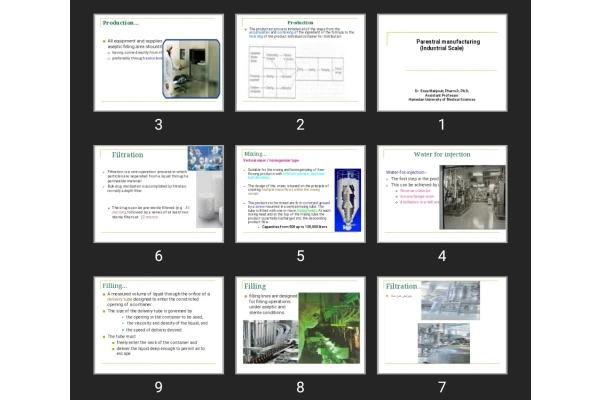Viewport: 600px width, 400px height.
Task: Click the slide number 6 label
Action: pos(158,255)
